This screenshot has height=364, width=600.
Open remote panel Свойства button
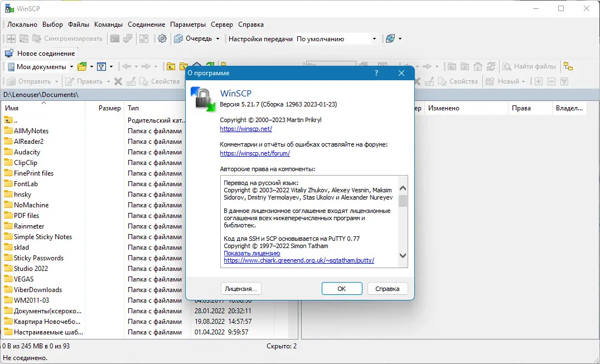coord(458,81)
